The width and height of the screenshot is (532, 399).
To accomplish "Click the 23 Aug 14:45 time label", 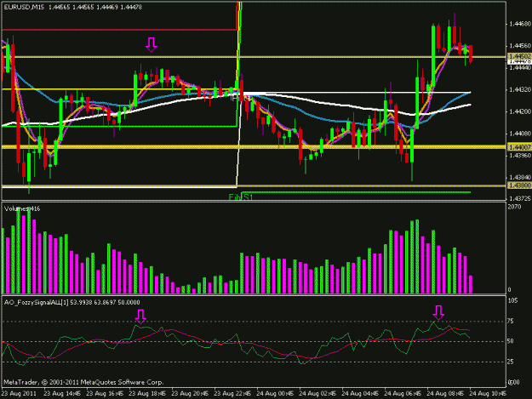I will click(62, 394).
